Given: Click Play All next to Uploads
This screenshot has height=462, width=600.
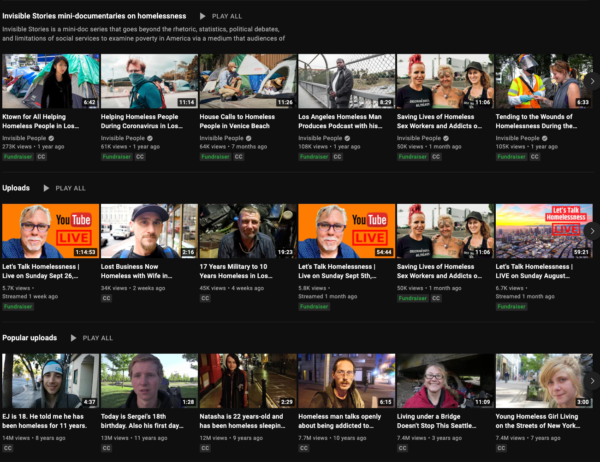Looking at the screenshot, I should 64,188.
